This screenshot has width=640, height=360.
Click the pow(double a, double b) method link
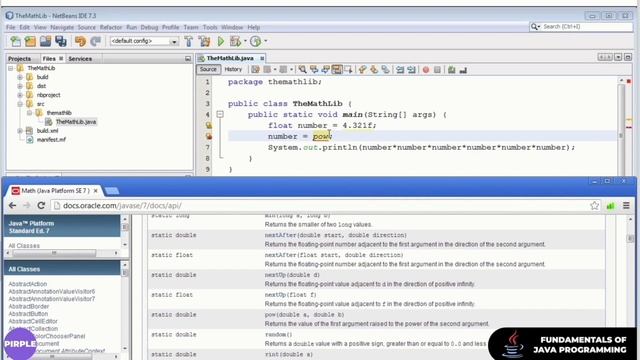[304, 315]
